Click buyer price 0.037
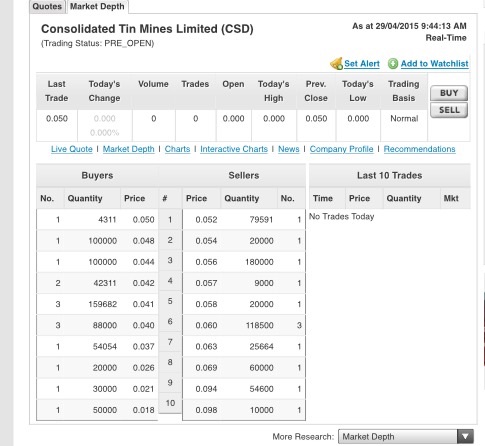The image size is (485, 446). click(x=143, y=346)
